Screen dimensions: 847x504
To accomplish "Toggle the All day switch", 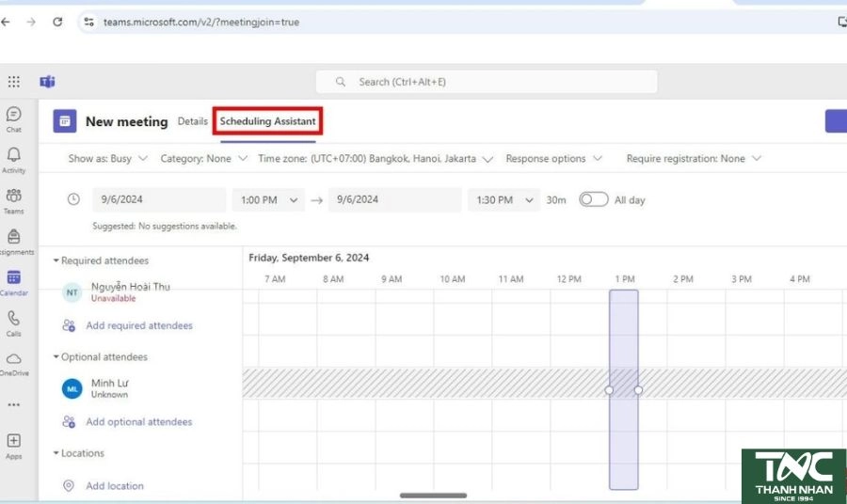I will (593, 199).
